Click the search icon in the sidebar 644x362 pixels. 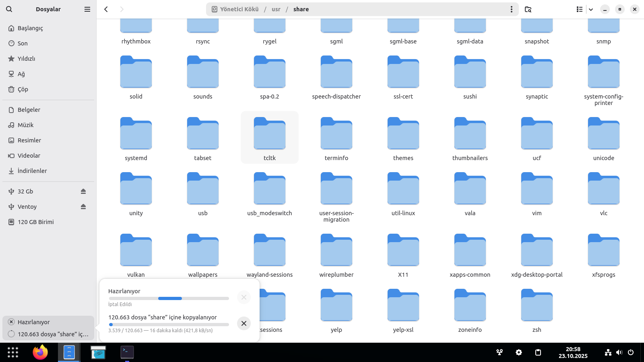click(9, 9)
